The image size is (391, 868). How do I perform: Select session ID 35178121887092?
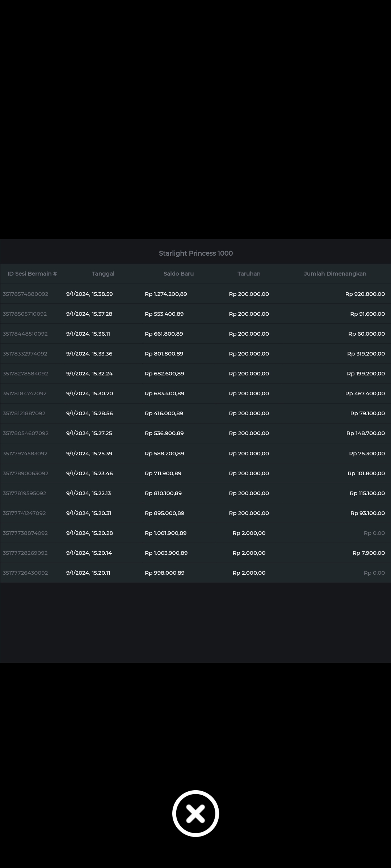coord(24,413)
